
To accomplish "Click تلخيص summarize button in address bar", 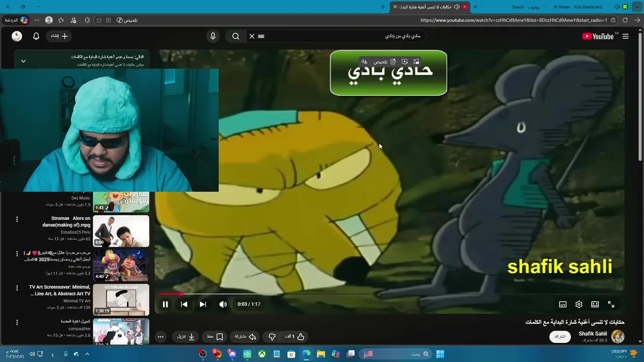I will (127, 20).
